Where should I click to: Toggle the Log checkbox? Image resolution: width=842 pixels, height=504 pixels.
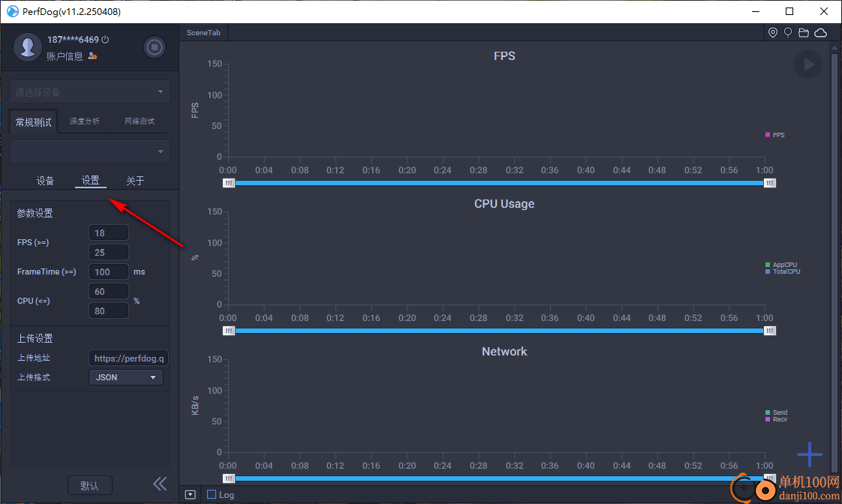pos(212,494)
